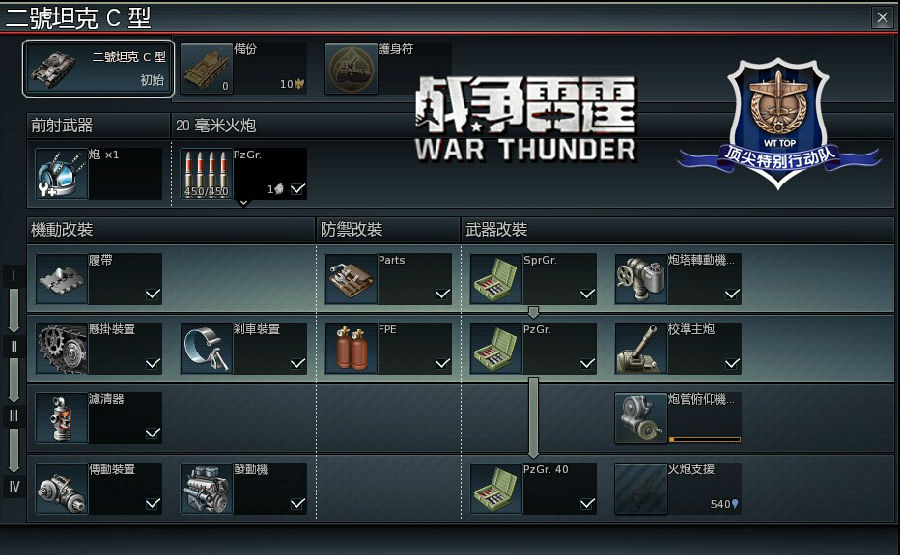Viewport: 900px width, 555px height.
Task: Open the 炮 x1 weapon preset selector
Action: click(x=98, y=174)
